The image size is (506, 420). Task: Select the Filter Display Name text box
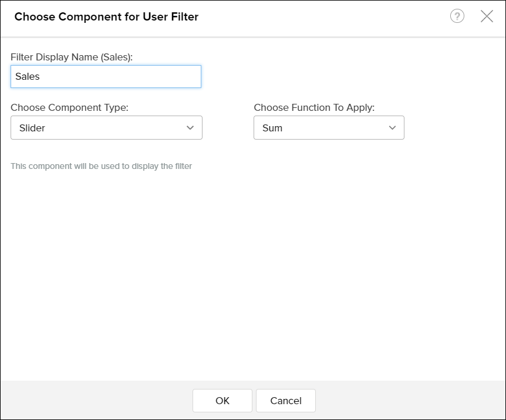[106, 76]
